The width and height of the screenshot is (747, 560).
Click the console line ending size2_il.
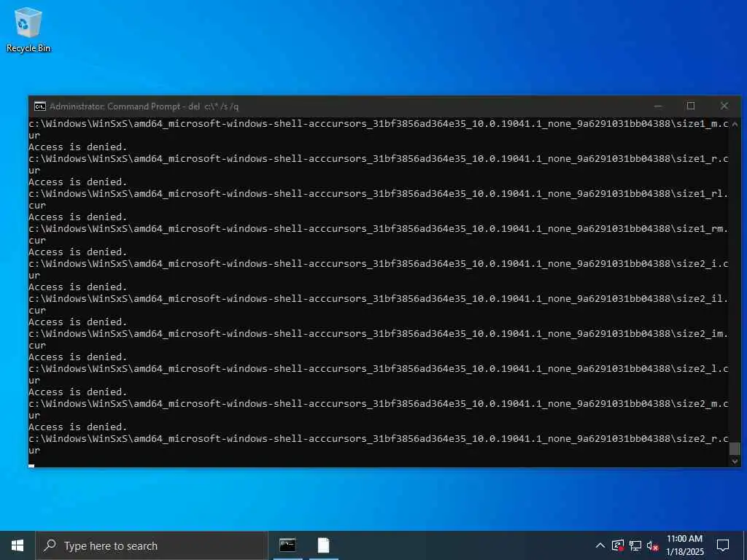[x=379, y=298]
